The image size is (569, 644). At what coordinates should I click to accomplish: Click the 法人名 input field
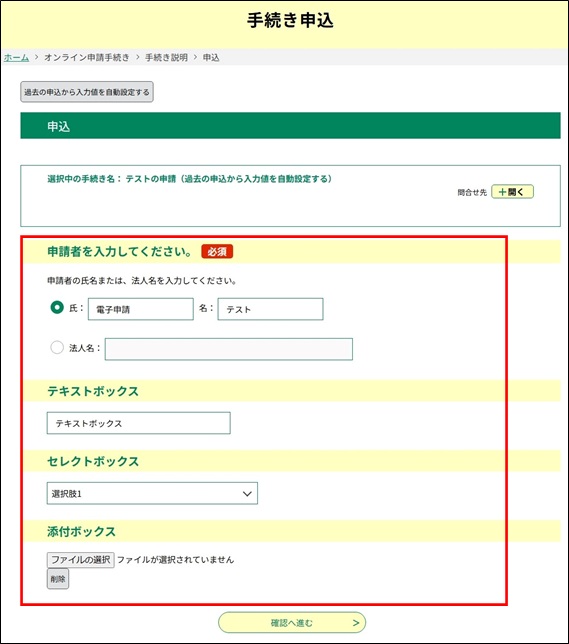coord(229,349)
